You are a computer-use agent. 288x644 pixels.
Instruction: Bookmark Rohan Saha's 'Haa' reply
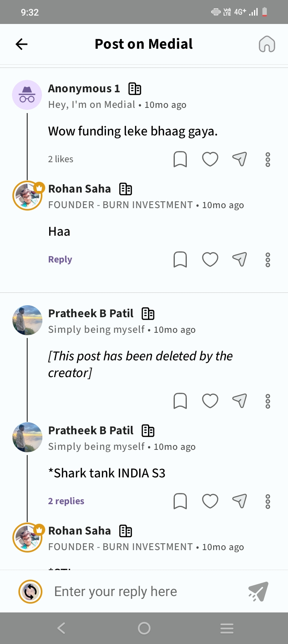tap(180, 259)
